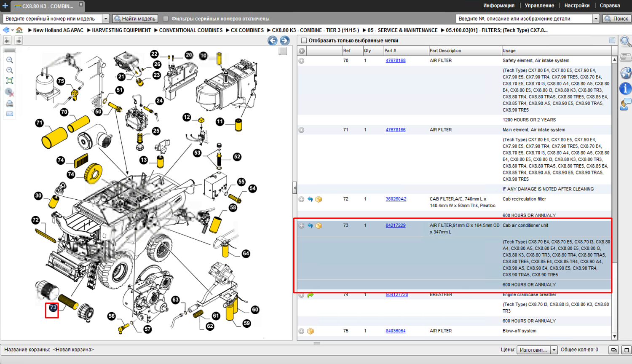The width and height of the screenshot is (632, 364).
Task: Toggle the serial number filters checkbox
Action: coord(166,19)
